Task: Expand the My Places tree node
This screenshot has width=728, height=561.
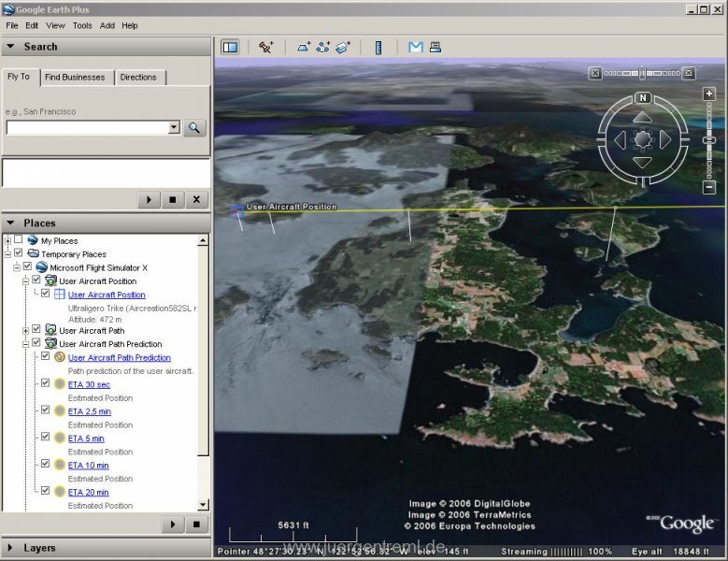Action: [x=7, y=240]
